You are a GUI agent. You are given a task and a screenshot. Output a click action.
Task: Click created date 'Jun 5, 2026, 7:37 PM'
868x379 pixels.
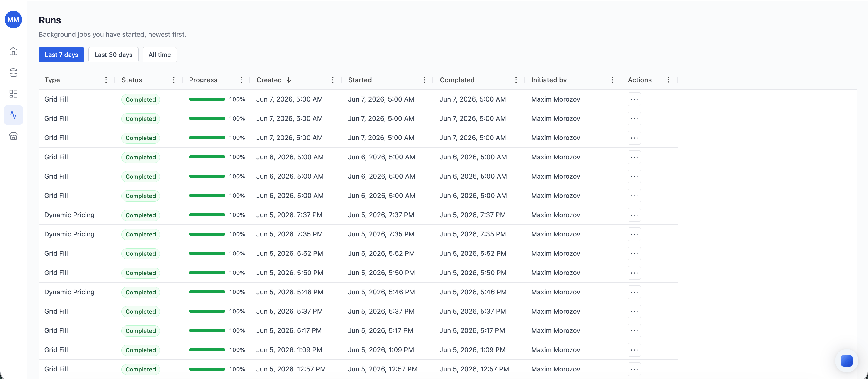tap(289, 215)
